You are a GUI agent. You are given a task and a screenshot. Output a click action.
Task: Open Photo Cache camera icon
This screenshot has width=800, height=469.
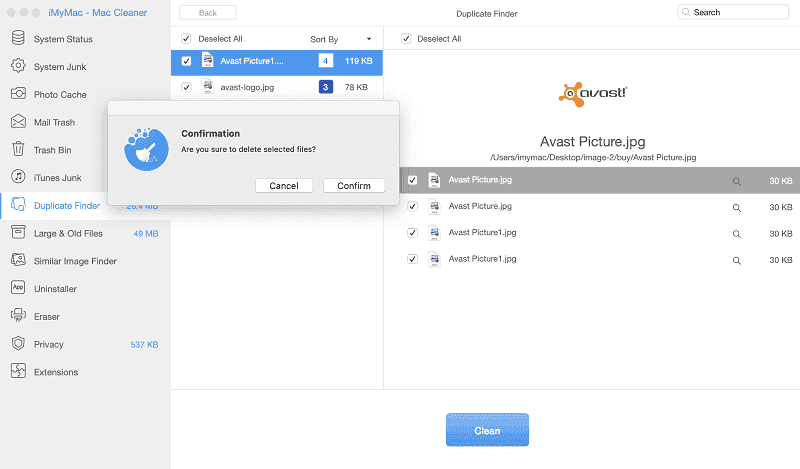tap(18, 93)
